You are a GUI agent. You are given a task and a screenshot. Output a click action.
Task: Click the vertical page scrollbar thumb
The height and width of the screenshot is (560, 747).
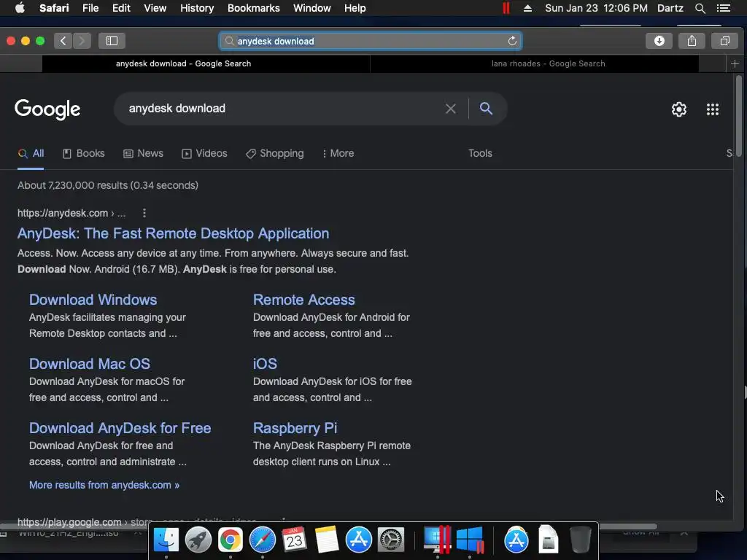pos(738,116)
